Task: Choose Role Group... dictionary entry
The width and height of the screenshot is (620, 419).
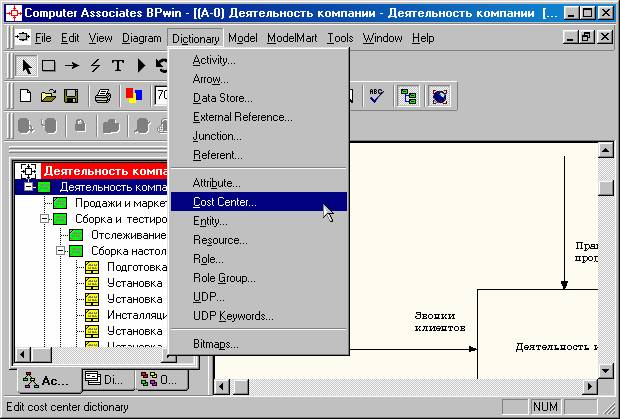Action: [x=259, y=278]
